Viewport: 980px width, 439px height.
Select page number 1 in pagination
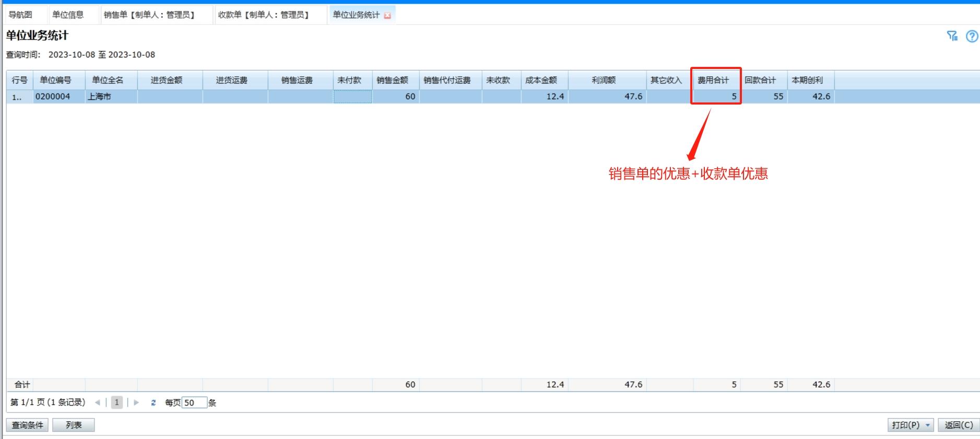click(x=117, y=402)
